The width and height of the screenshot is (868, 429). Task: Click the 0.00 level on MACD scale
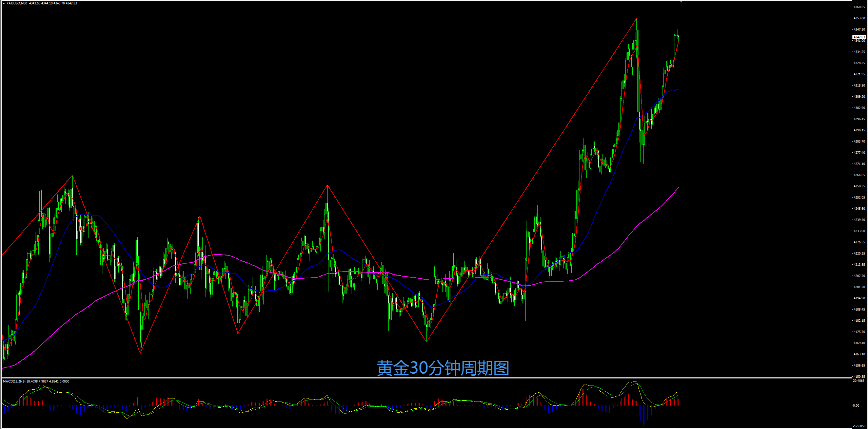[856, 405]
